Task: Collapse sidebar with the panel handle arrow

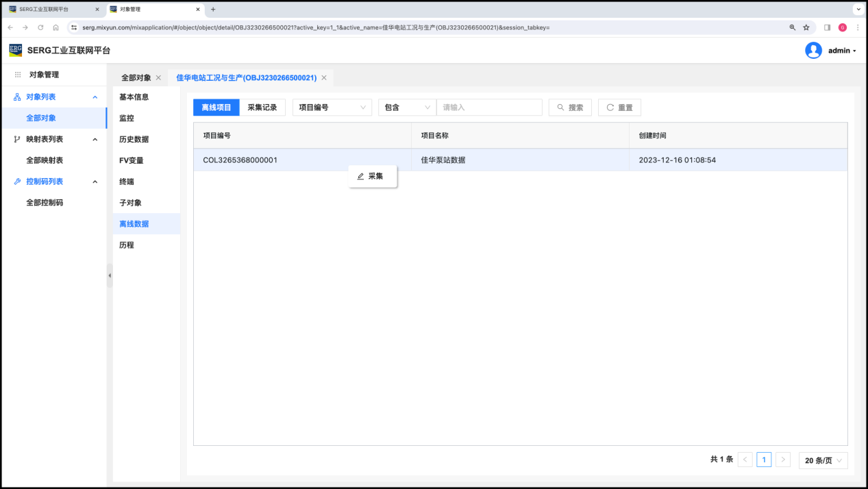Action: coord(110,275)
